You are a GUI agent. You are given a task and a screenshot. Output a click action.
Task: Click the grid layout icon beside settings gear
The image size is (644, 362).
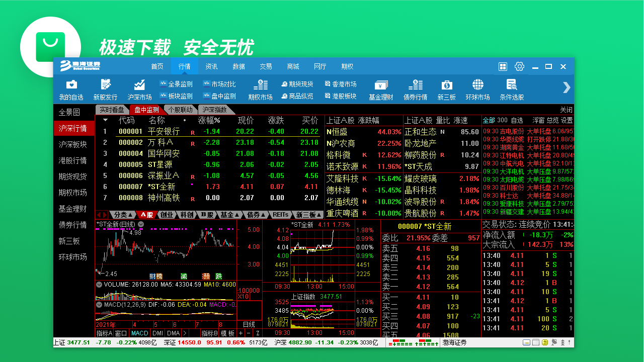click(502, 66)
